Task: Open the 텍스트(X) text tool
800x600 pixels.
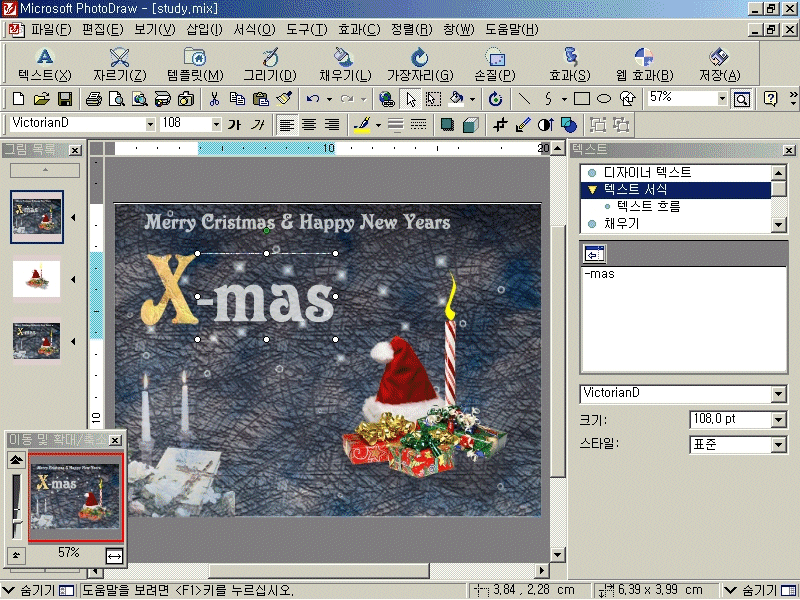Action: 44,64
